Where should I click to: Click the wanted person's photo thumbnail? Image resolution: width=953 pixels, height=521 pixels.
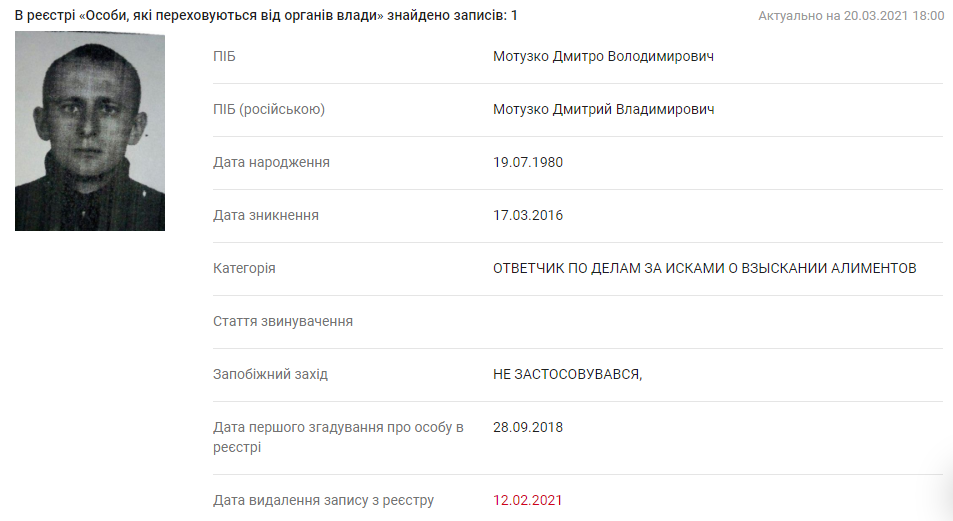[x=90, y=131]
